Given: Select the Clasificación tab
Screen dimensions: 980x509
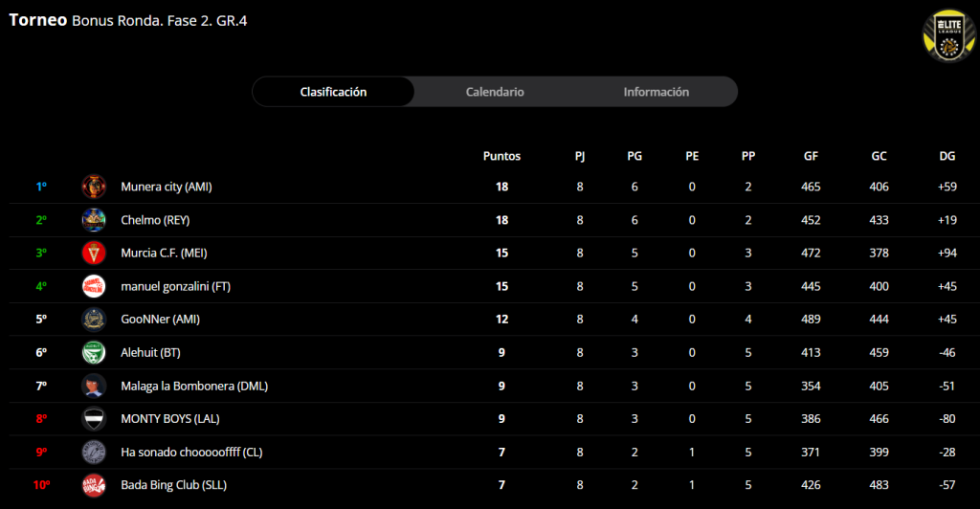Looking at the screenshot, I should coord(333,92).
